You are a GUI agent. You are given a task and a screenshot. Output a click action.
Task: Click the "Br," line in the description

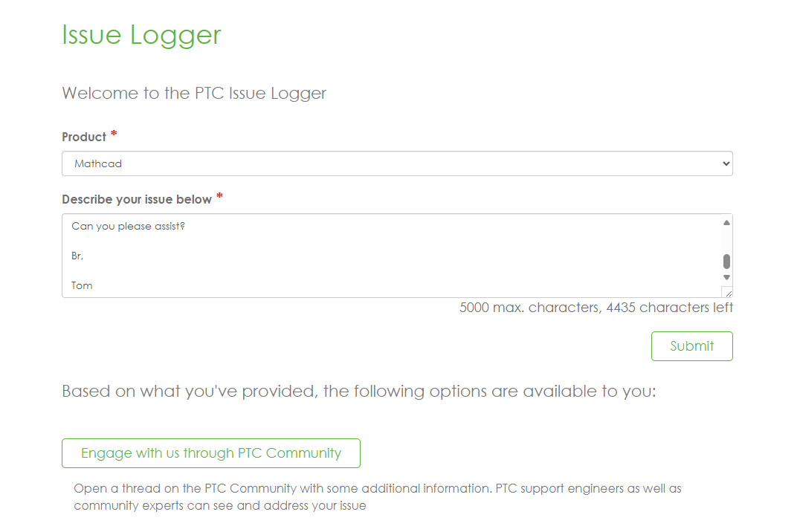click(78, 256)
